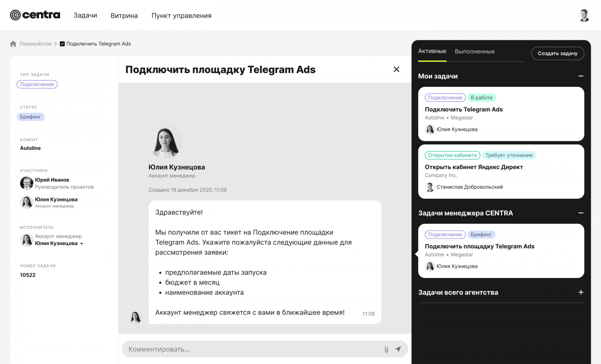Viewport: 601px width, 364px height.
Task: Follow the Перекрёсток breadcrumb link
Action: pos(36,44)
